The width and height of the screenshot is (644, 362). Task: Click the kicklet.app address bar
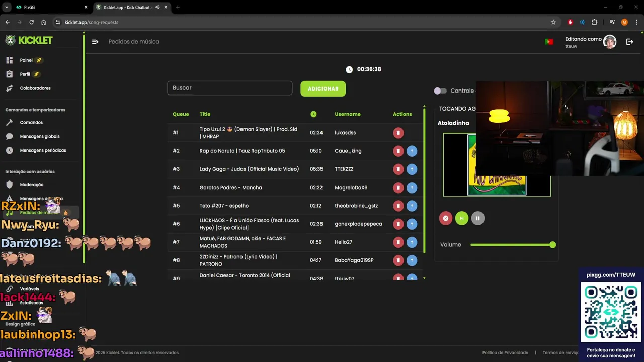coord(302,22)
